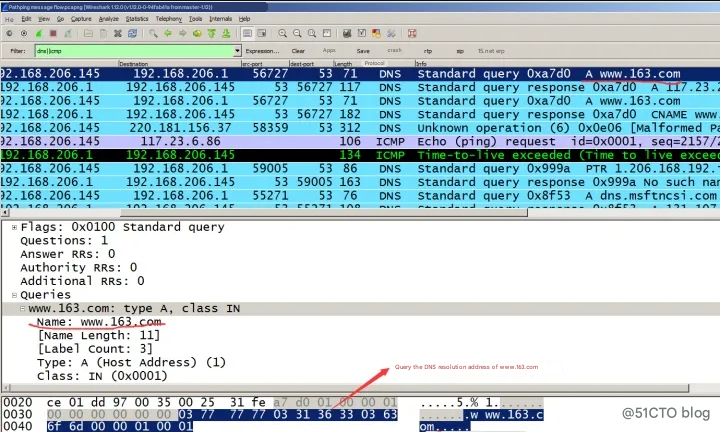Jump to the last packet
The width and height of the screenshot is (720, 432).
coord(226,33)
